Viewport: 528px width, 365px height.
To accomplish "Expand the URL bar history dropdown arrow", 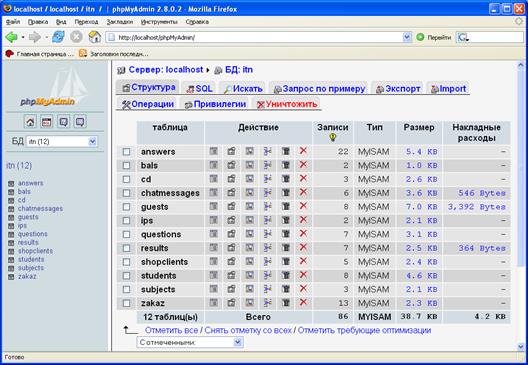I will click(407, 37).
